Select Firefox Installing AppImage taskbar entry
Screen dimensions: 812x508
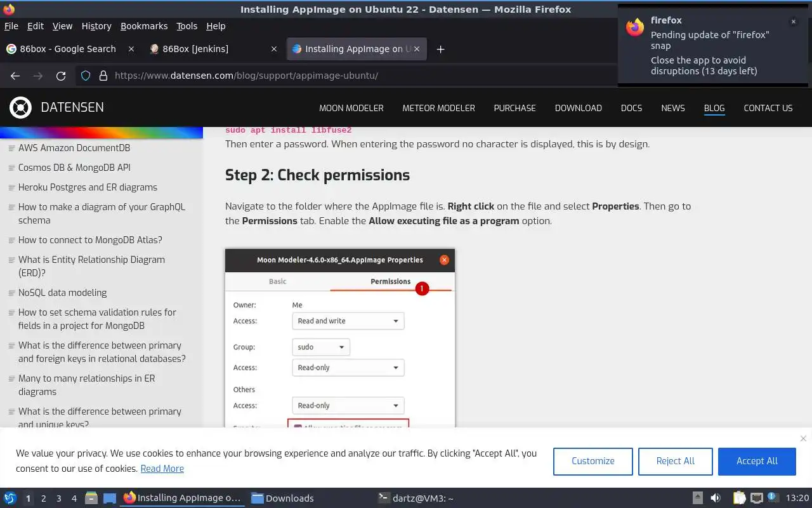(182, 498)
